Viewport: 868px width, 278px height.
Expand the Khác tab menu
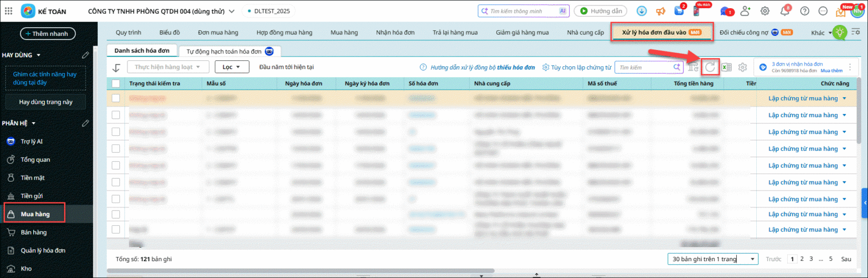[x=821, y=33]
